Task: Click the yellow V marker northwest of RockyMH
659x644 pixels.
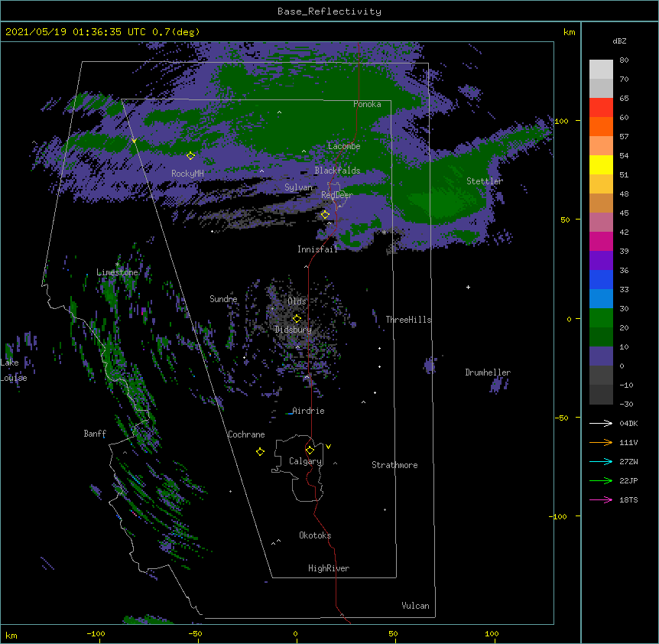Action: pos(134,141)
